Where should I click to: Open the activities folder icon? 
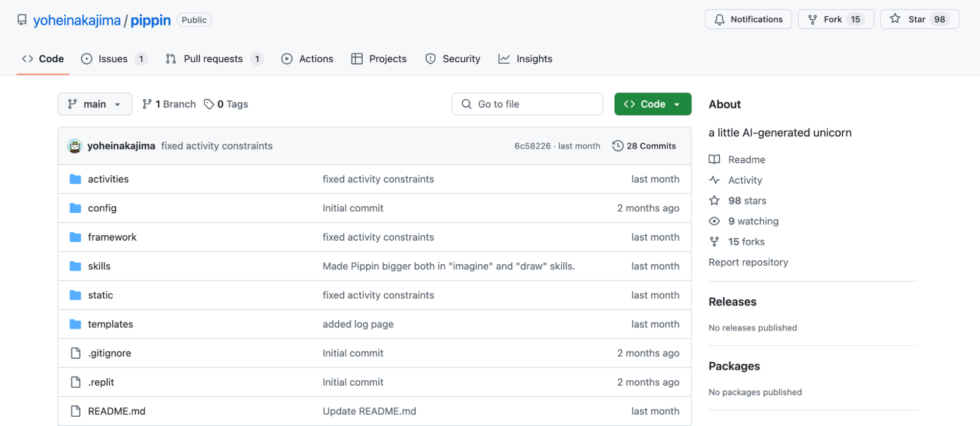(x=75, y=179)
